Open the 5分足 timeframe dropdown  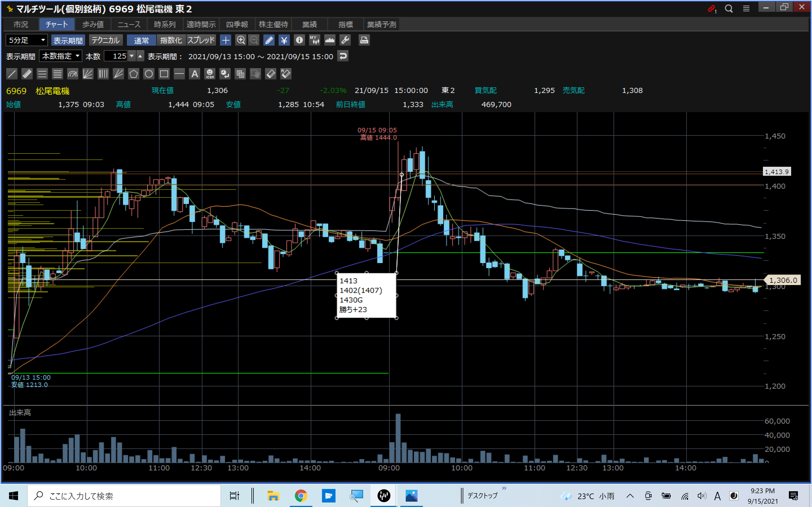coord(27,40)
